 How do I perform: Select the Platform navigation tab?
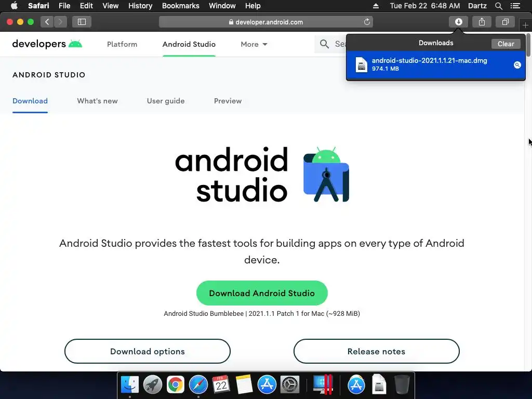[x=122, y=44]
